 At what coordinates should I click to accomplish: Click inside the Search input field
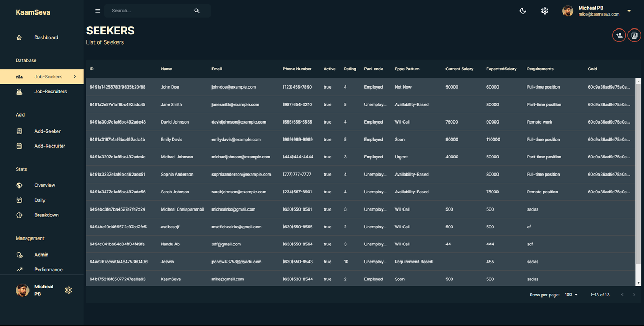[150, 11]
